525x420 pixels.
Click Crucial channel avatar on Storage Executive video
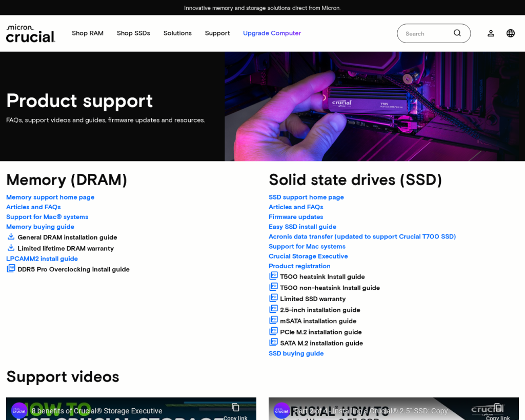[19, 411]
